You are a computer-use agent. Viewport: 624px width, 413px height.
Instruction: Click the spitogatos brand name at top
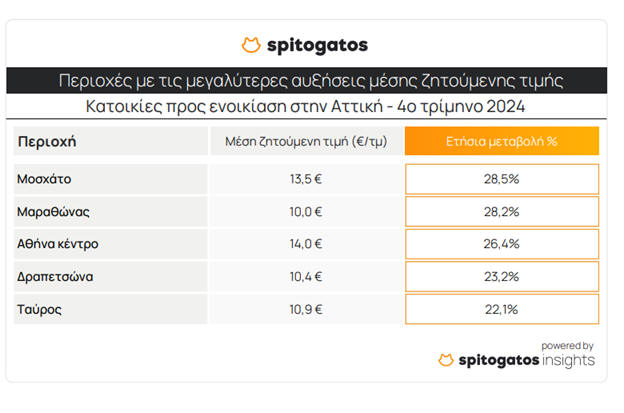(317, 45)
